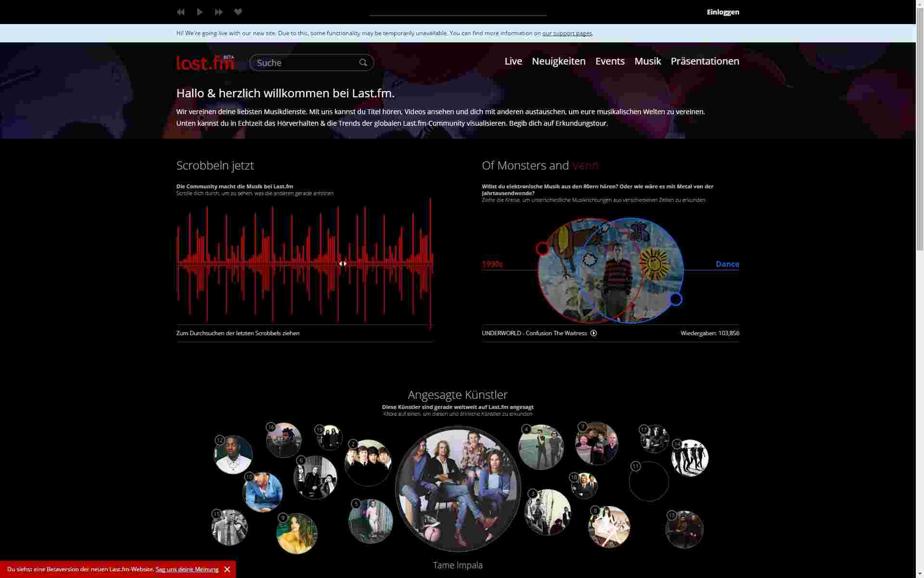924x578 pixels.
Task: Open the Neuigkeiten section
Action: tap(558, 61)
